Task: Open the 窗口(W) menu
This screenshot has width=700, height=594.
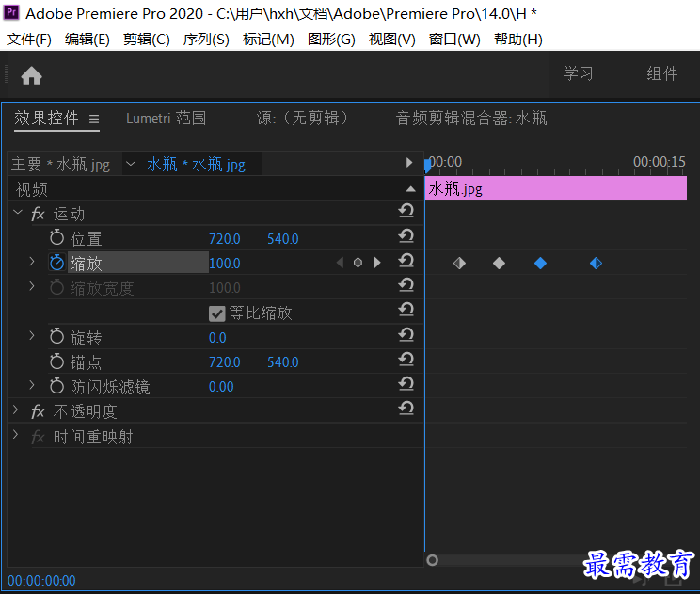Action: [x=454, y=40]
